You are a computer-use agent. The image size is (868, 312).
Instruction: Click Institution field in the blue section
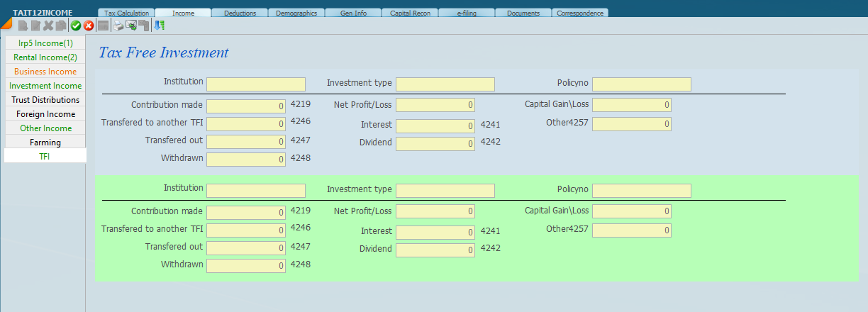[x=256, y=84]
